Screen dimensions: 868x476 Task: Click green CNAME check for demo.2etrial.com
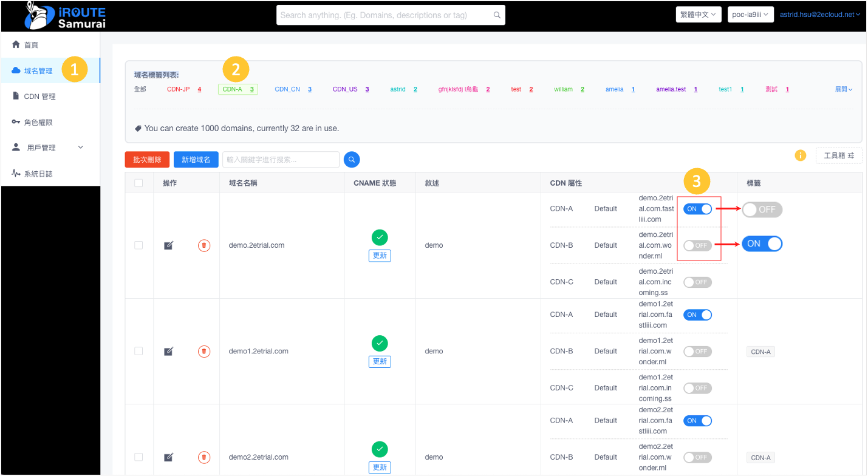click(x=380, y=237)
